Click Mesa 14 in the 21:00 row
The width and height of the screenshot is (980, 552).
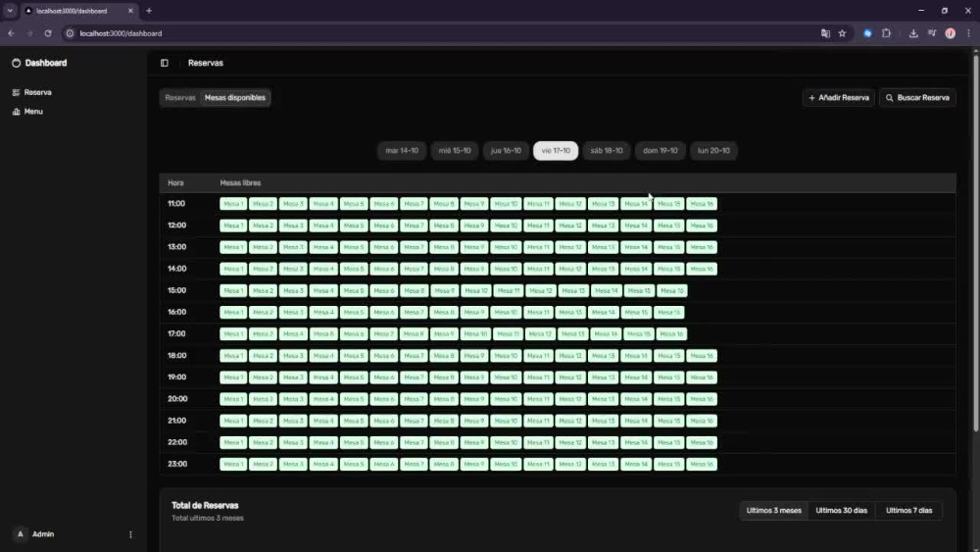636,421
